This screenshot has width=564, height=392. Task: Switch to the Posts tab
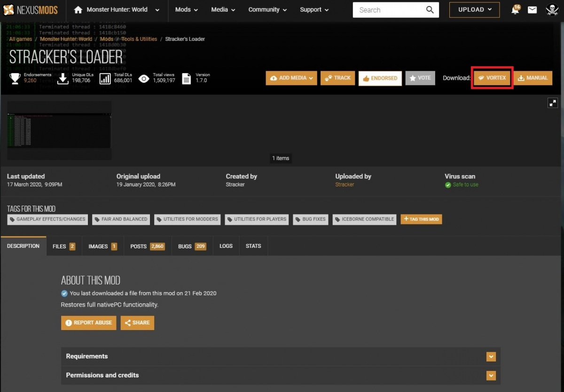(148, 246)
